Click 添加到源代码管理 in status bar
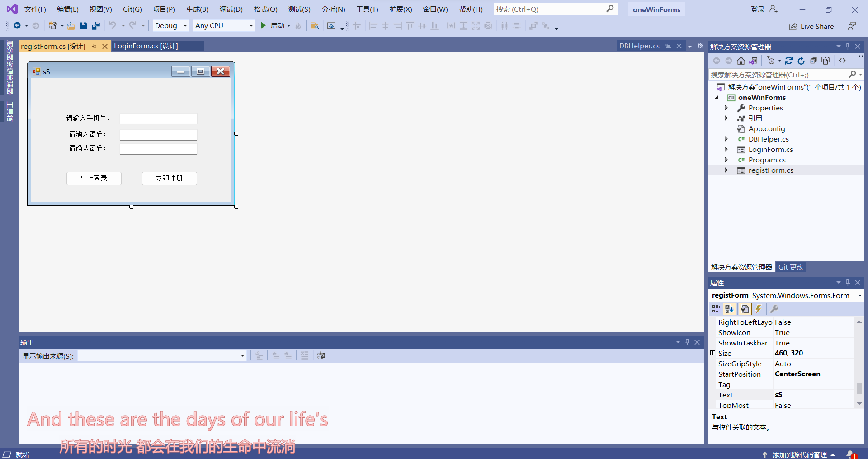Screen dimensions: 868x459 point(799,454)
